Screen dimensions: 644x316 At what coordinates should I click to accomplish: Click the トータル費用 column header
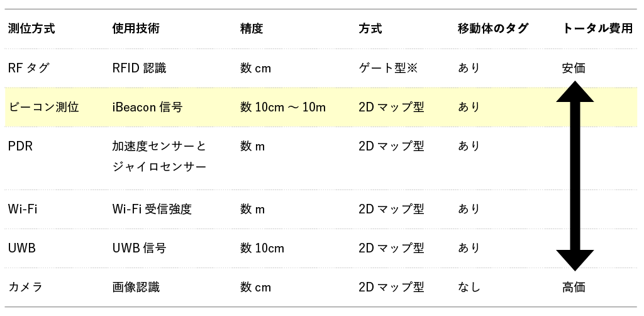pos(597,28)
